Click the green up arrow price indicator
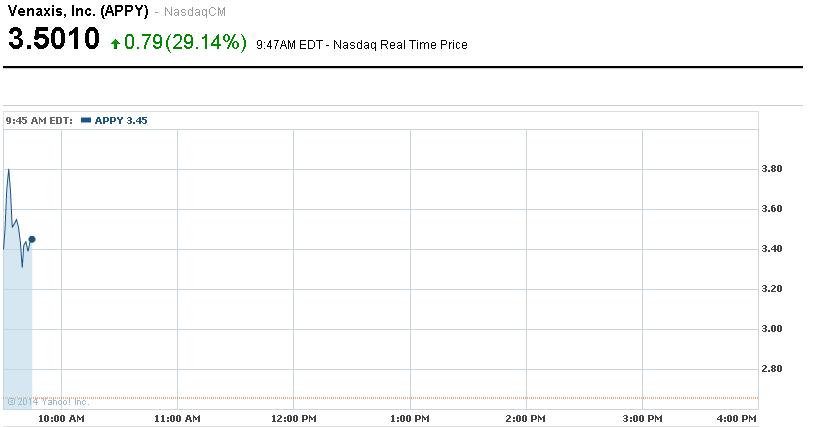Image resolution: width=815 pixels, height=427 pixels. [x=115, y=44]
